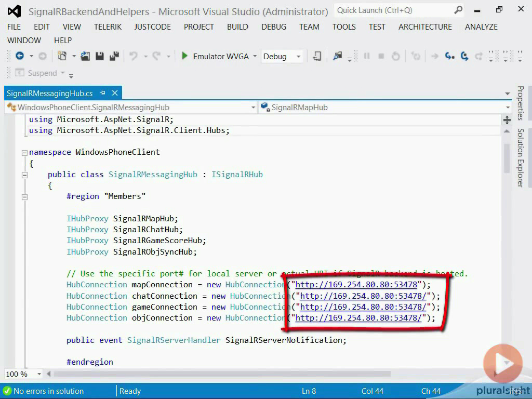The height and width of the screenshot is (399, 532).
Task: Click the editor split-window handle icon
Action: tap(507, 120)
